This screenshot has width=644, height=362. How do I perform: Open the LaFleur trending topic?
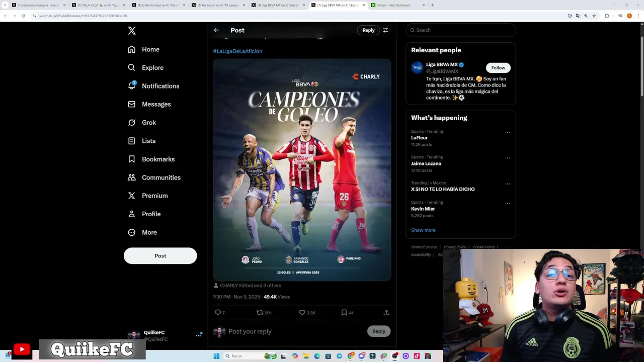[x=420, y=138]
